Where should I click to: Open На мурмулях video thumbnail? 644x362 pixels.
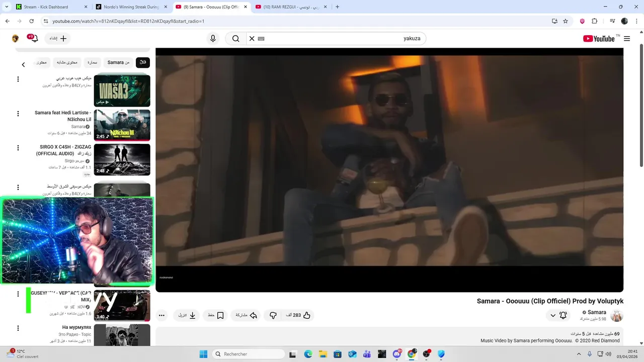[122, 335]
